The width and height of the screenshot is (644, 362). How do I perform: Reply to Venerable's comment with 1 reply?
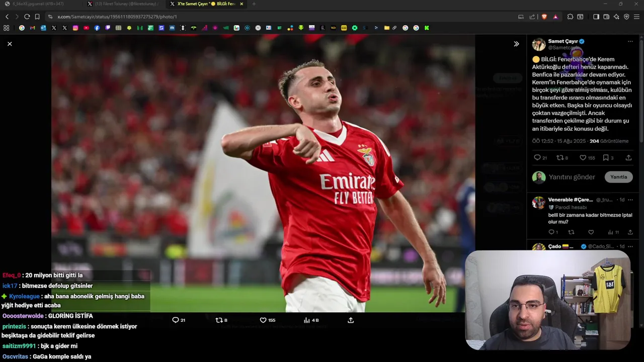(x=553, y=232)
